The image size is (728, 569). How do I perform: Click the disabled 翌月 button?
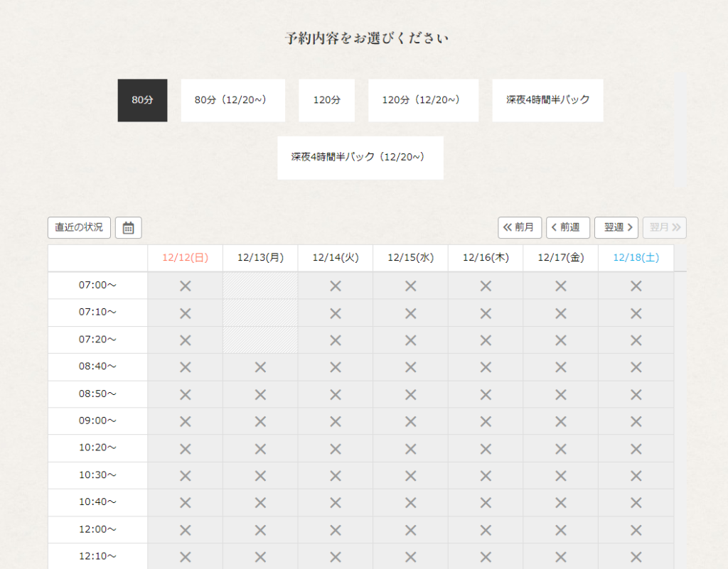click(665, 228)
